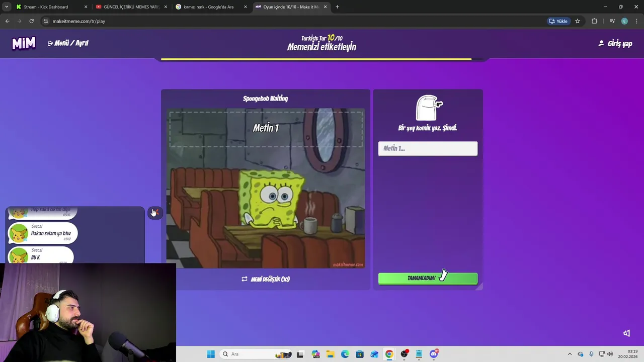This screenshot has height=362, width=644.
Task: Toggle the site sound speaker icon
Action: tap(626, 333)
